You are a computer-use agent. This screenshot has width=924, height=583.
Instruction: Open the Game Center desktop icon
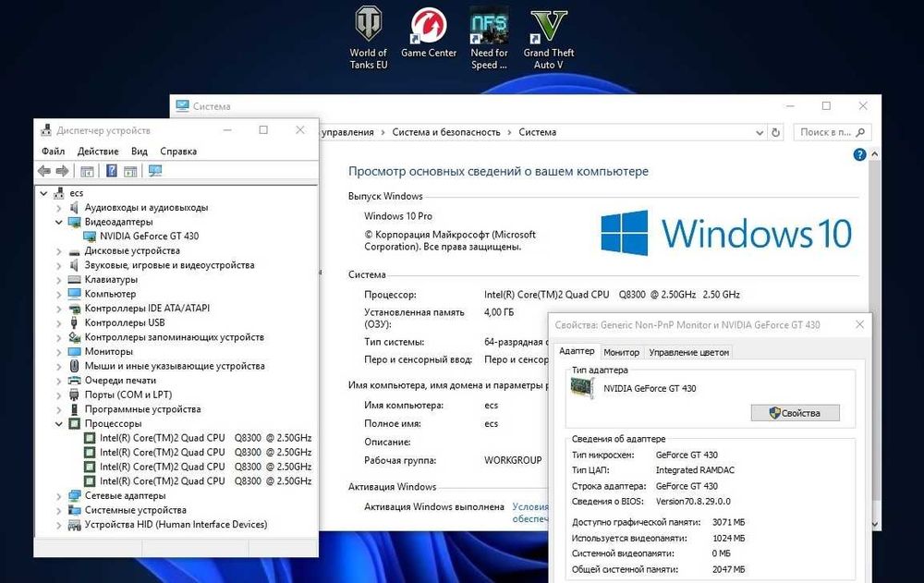tap(429, 32)
